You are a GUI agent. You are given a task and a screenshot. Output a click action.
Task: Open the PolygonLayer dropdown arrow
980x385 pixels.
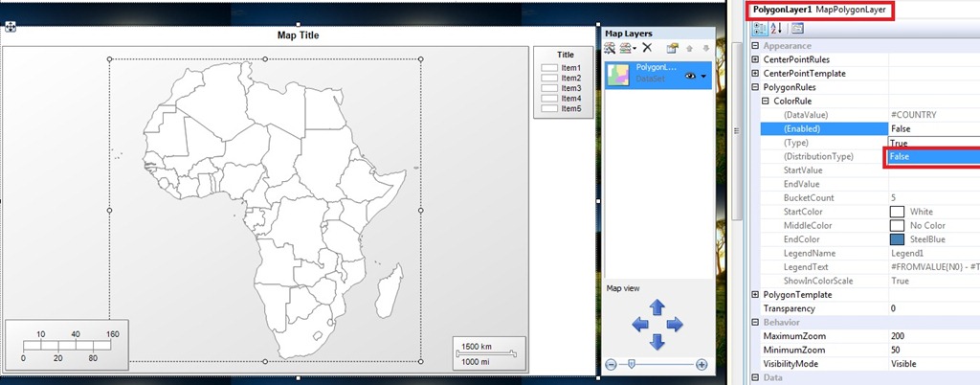(x=704, y=77)
